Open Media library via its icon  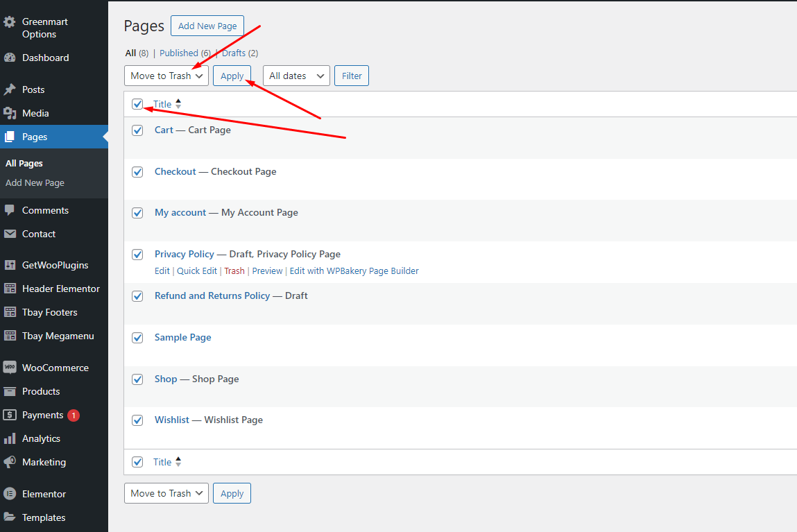[x=10, y=113]
